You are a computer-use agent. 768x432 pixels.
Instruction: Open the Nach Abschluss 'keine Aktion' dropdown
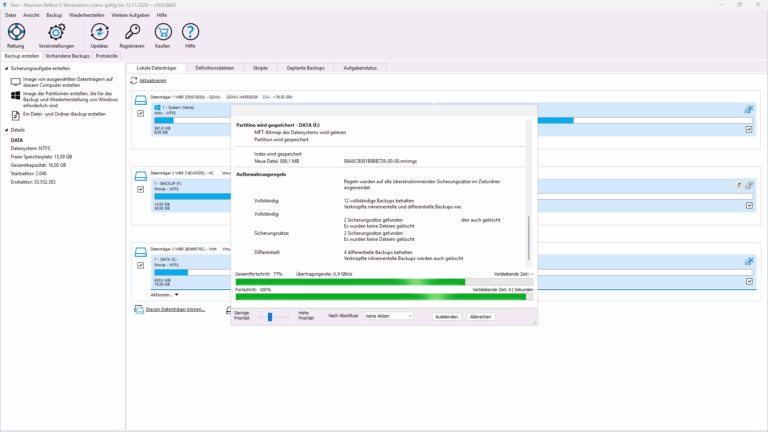[x=389, y=316]
